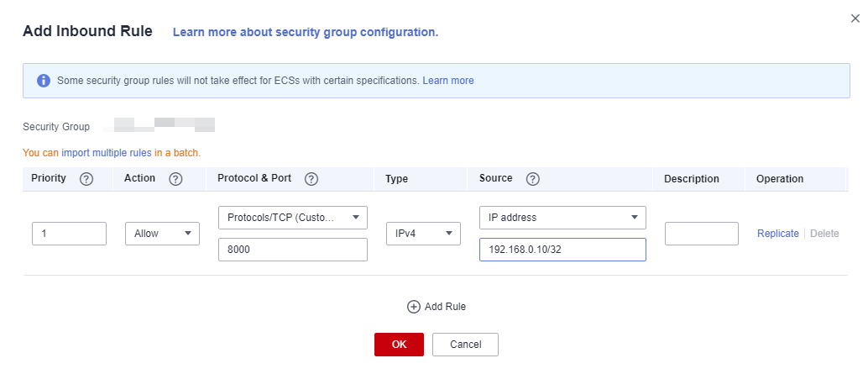Click the OK button
Viewport: 868px width, 374px height.
[399, 345]
